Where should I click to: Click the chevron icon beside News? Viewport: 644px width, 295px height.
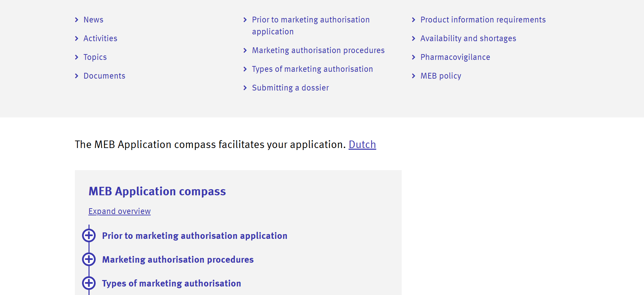click(x=77, y=20)
